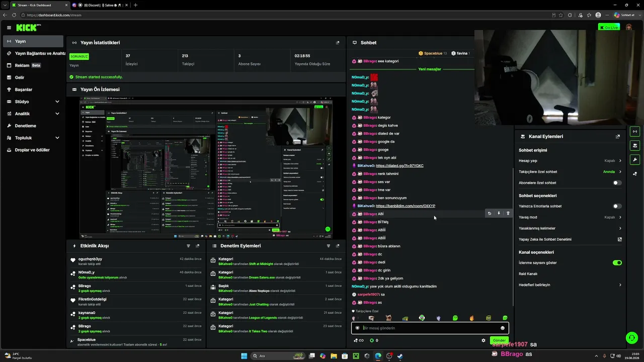Click the green Gönder send button

pos(499,340)
